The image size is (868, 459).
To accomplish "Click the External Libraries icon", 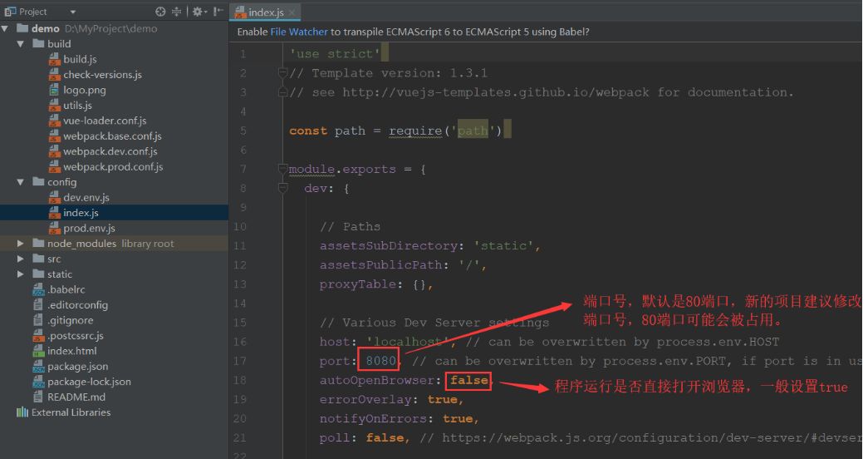I will tap(22, 412).
